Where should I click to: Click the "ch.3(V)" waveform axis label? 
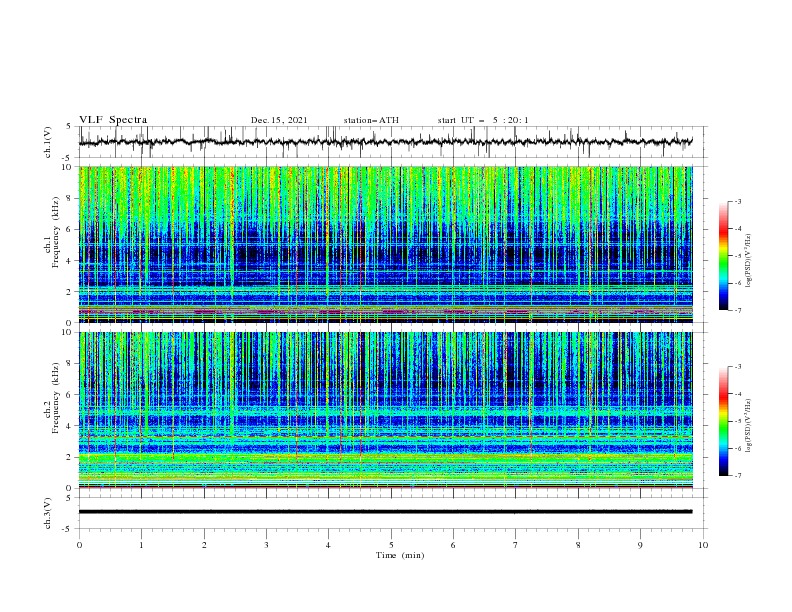48,513
